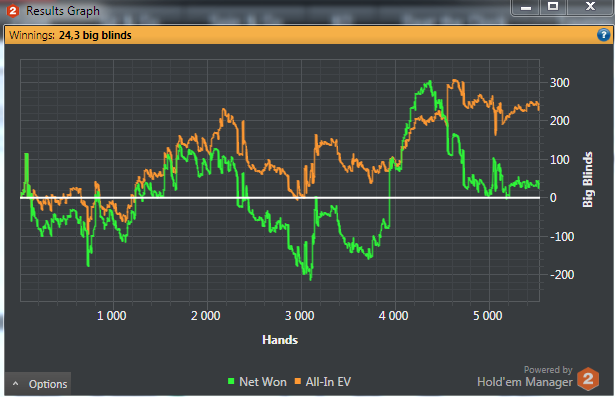Maximize the Results Graph window
The width and height of the screenshot is (615, 397).
click(x=553, y=7)
